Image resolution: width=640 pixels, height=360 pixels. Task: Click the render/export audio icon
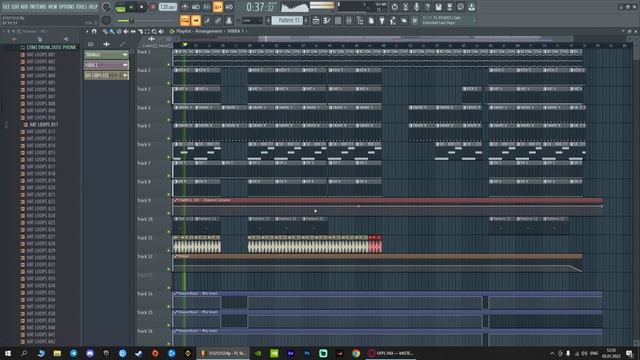449,7
